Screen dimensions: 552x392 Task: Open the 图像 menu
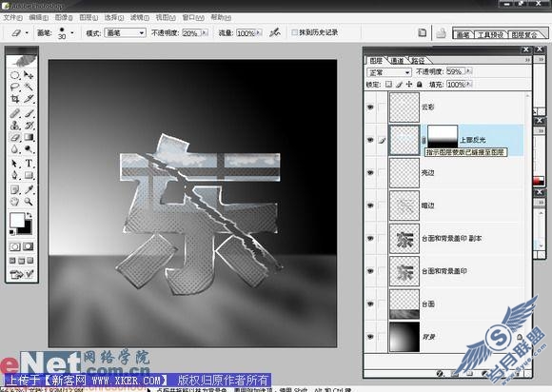tap(64, 17)
